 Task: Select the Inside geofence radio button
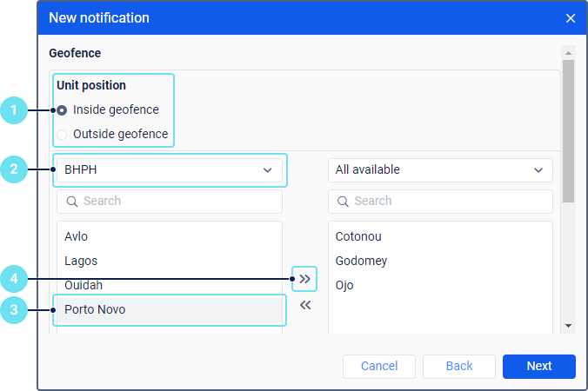click(63, 110)
